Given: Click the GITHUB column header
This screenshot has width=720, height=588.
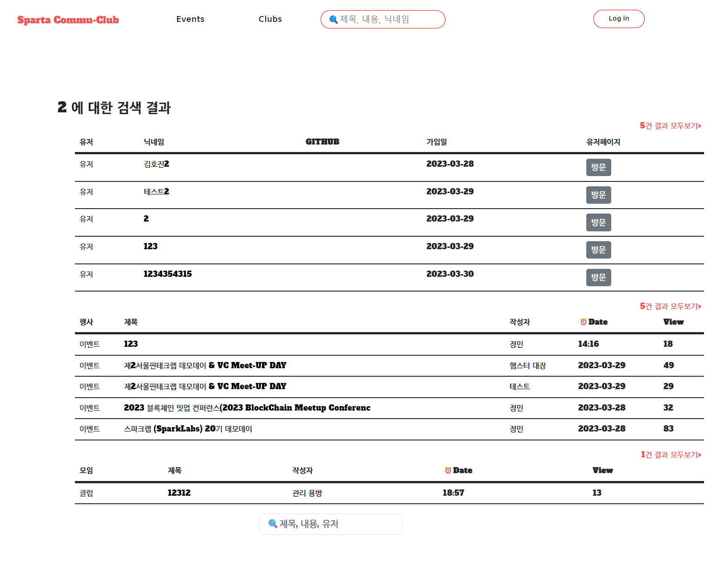Looking at the screenshot, I should point(322,142).
